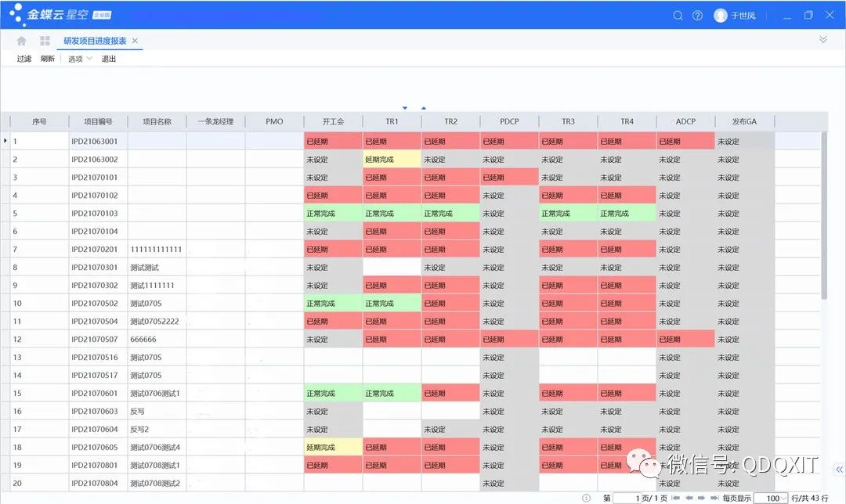Open the help question mark icon
Screen dimensions: 846x504
tap(697, 16)
